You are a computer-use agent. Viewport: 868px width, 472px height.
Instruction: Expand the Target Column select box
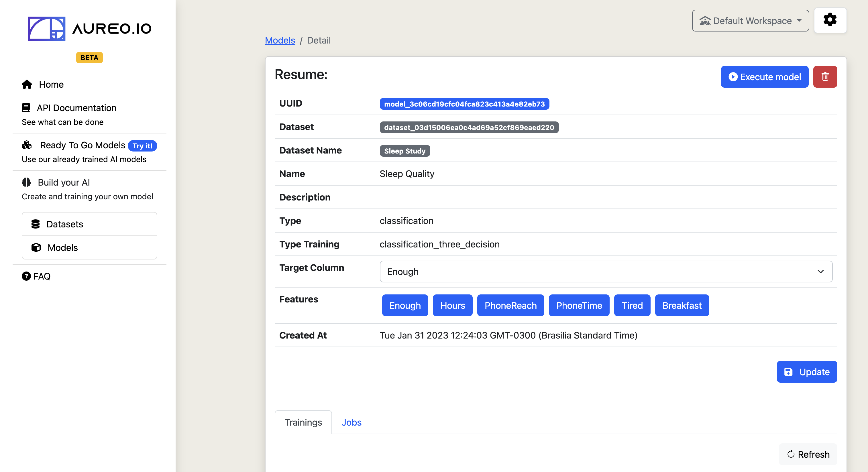606,272
